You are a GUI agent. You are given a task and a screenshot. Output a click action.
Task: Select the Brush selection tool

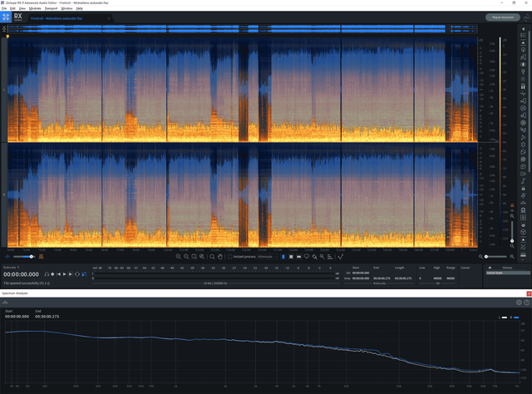click(x=314, y=257)
